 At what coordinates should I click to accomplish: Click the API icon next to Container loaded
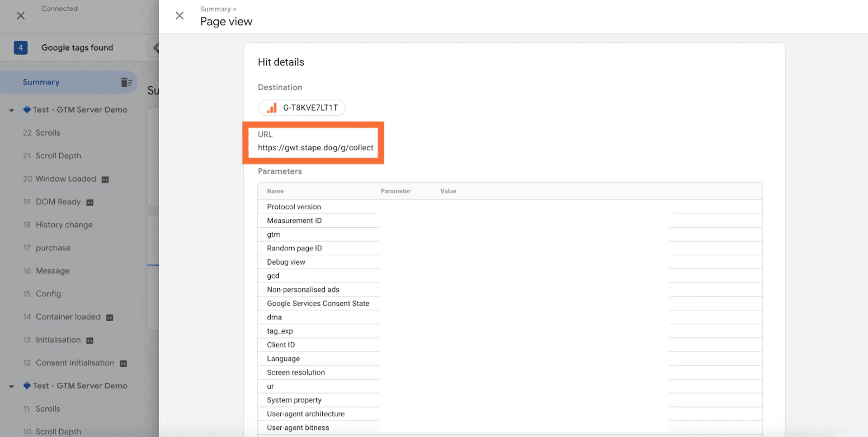(110, 318)
